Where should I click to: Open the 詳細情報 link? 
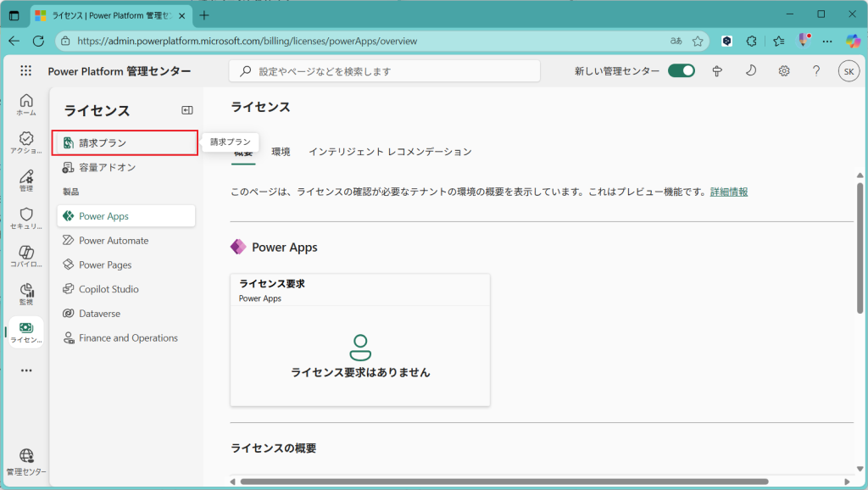[x=729, y=192]
